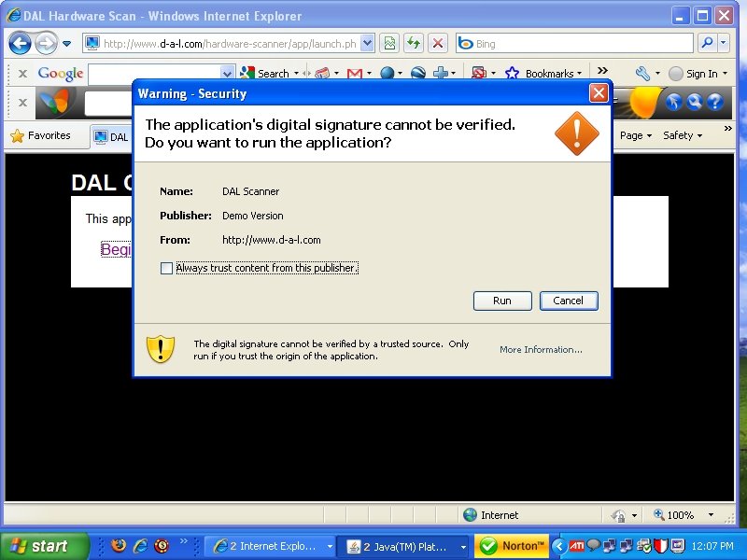The image size is (747, 560).
Task: Expand Quick Launch overflow chevron
Action: pyautogui.click(x=183, y=541)
